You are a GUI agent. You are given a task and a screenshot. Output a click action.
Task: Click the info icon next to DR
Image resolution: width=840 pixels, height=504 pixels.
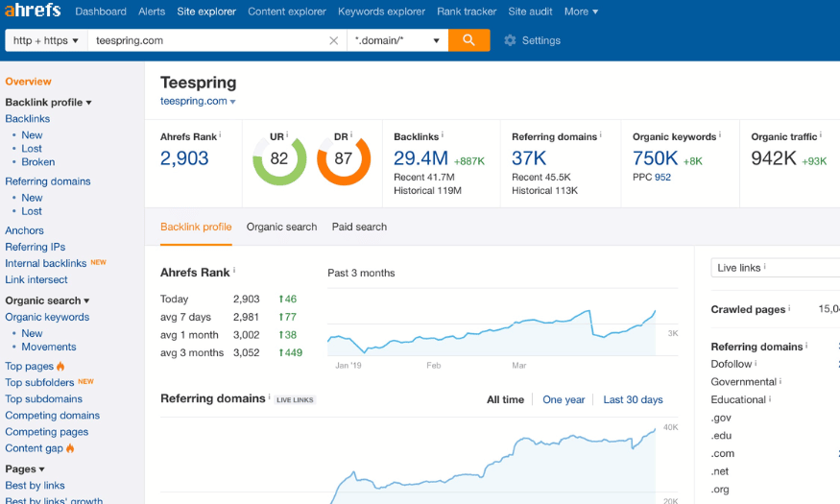point(351,134)
